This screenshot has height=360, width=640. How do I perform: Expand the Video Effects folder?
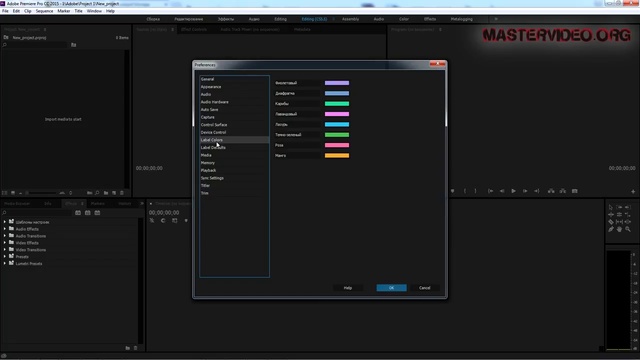pos(5,243)
